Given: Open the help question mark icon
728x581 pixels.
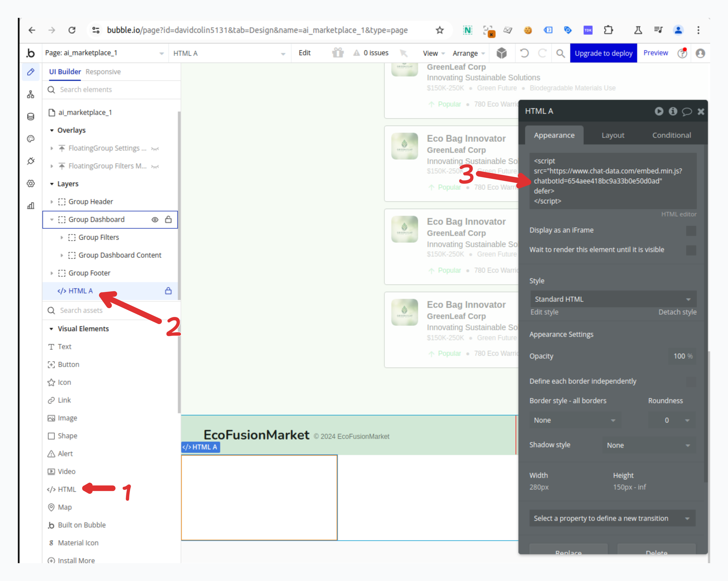Looking at the screenshot, I should click(x=682, y=53).
